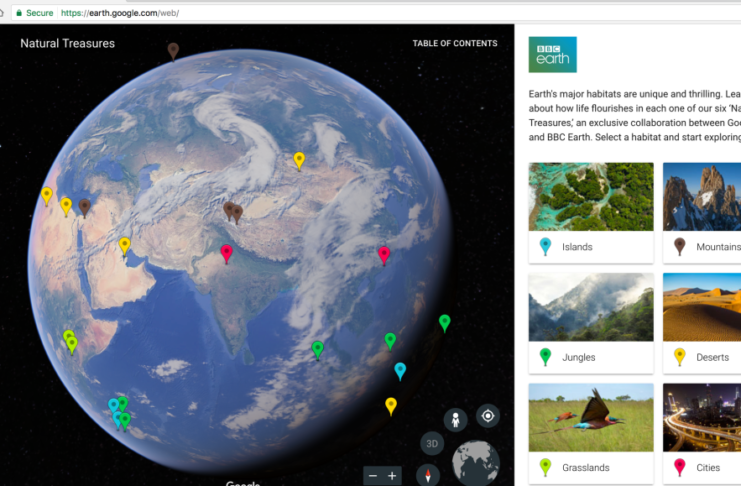The width and height of the screenshot is (741, 486).
Task: Toggle the 3D view button
Action: 431,445
